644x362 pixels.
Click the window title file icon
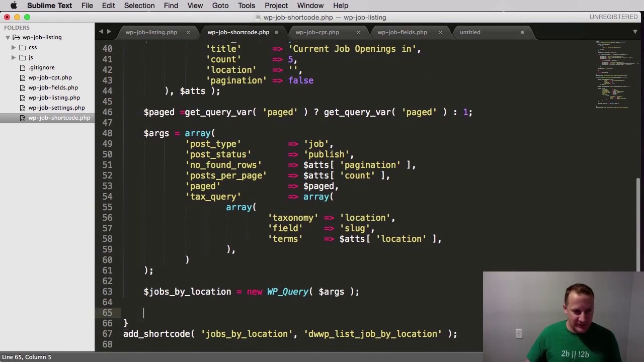[259, 17]
